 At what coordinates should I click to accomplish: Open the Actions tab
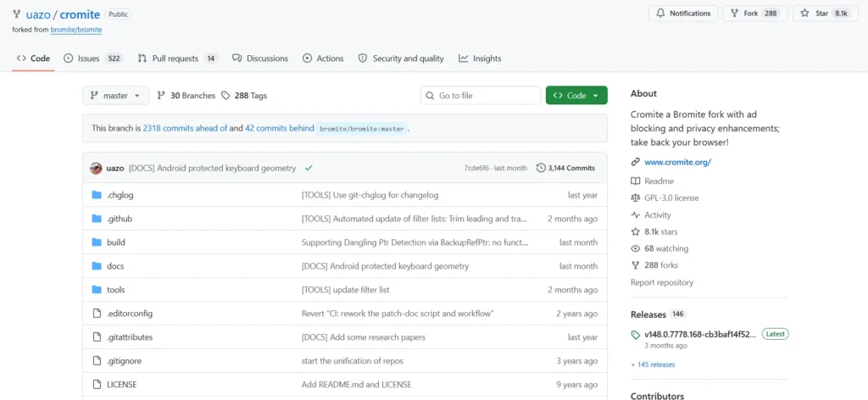(x=323, y=58)
